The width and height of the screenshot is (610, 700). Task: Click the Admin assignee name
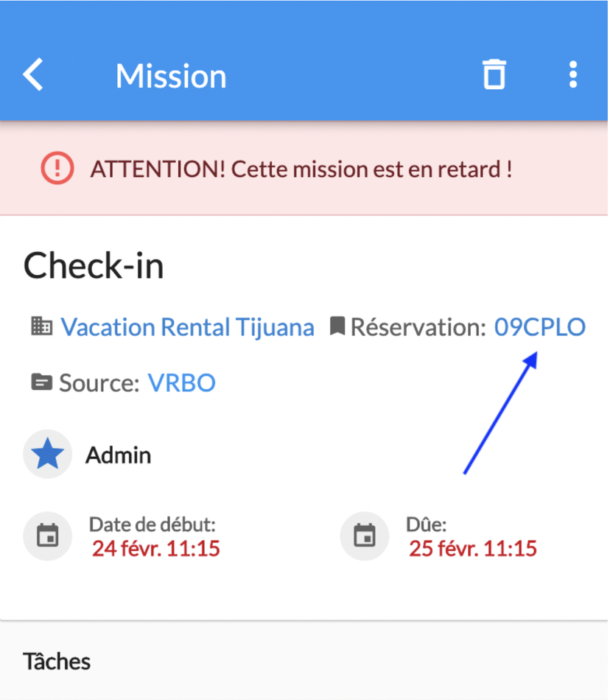(119, 455)
